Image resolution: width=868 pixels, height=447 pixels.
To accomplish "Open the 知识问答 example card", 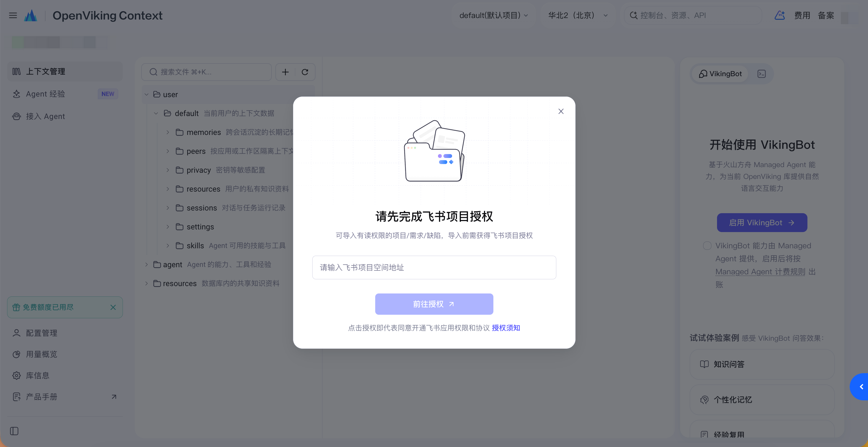I will 762,364.
